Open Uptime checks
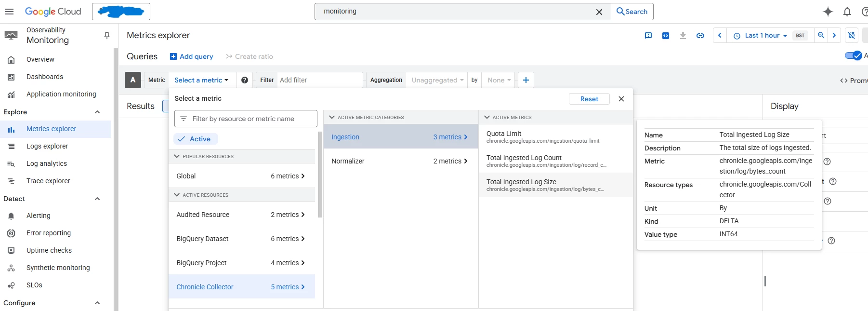This screenshot has height=311, width=868. pos(55,250)
